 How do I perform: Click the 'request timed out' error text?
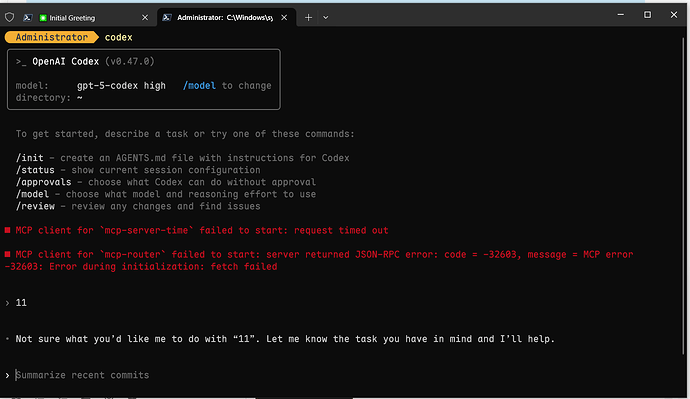(x=341, y=231)
